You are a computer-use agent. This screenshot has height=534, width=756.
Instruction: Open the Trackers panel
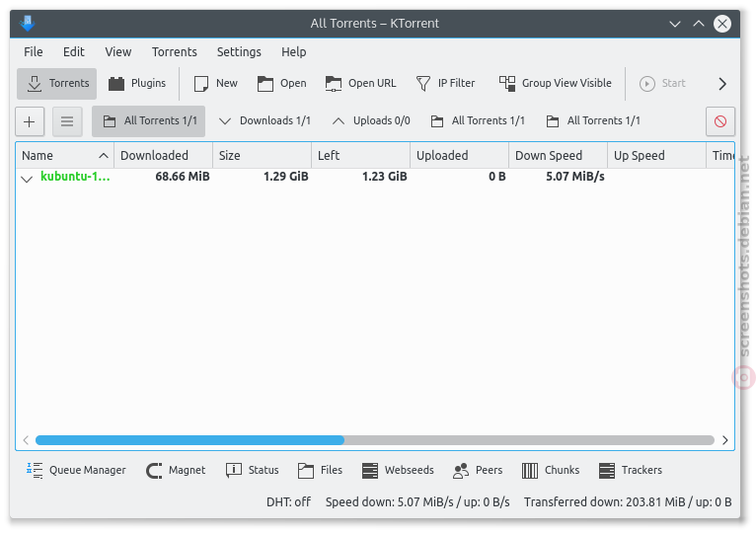(631, 470)
